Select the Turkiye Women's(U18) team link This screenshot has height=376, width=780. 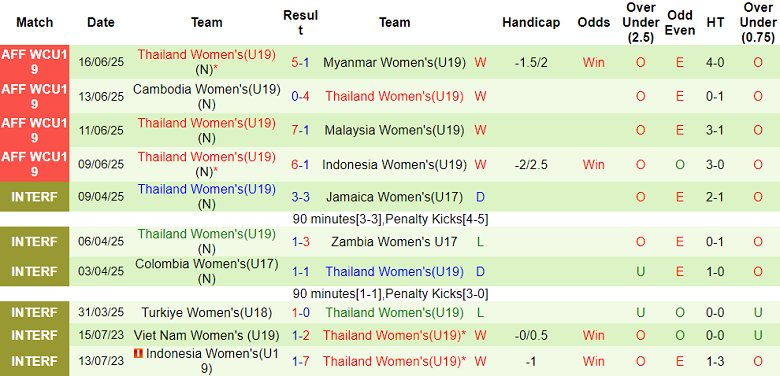pyautogui.click(x=207, y=313)
